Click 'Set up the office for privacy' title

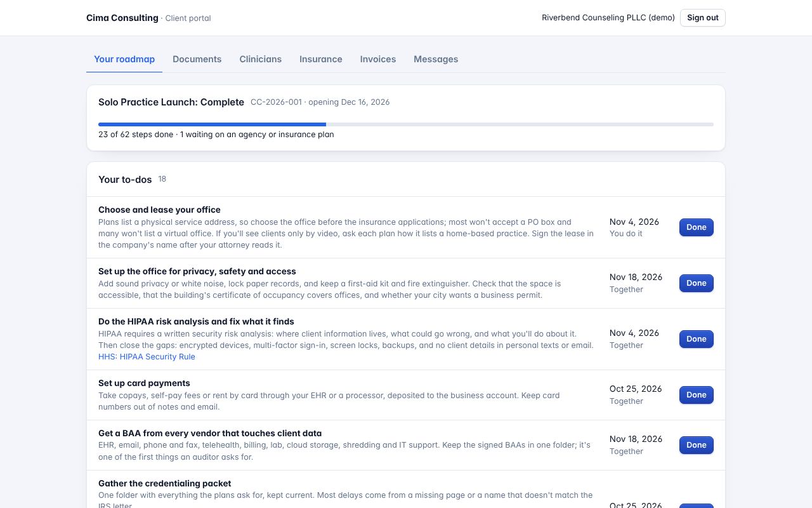pos(197,271)
